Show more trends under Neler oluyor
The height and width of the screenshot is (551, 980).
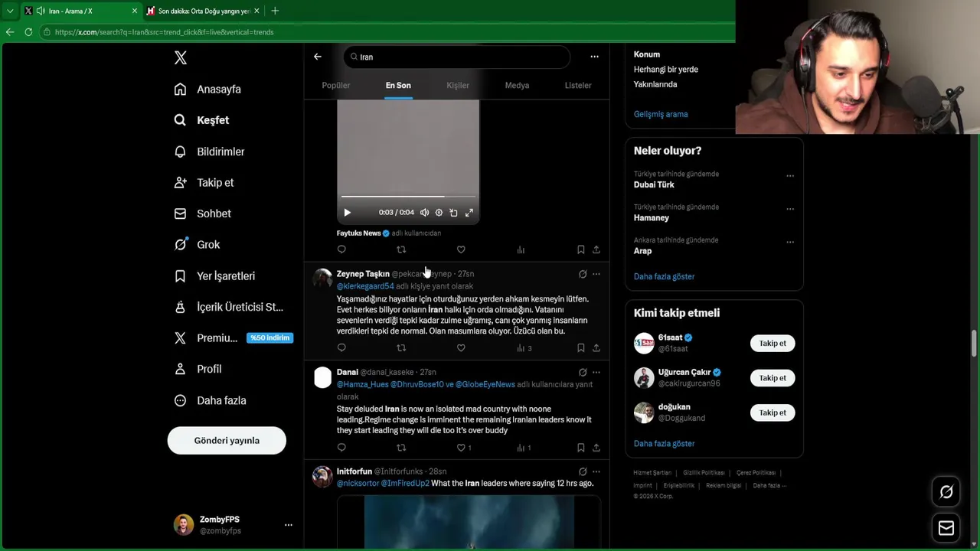(x=664, y=276)
